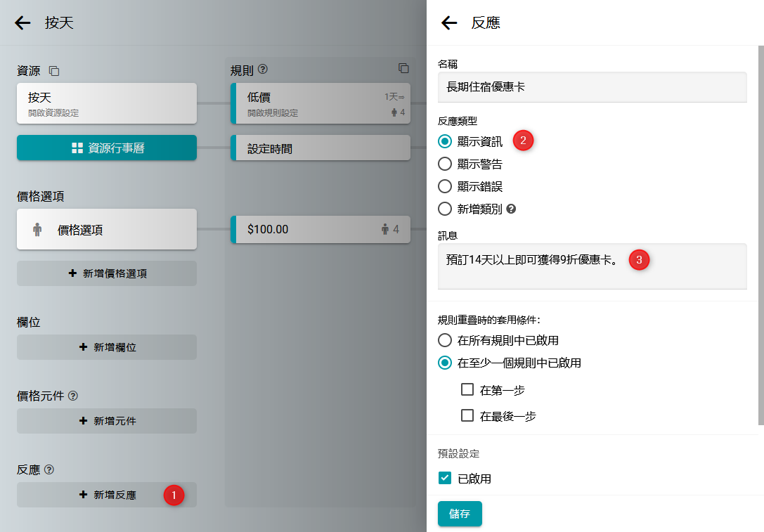The image size is (764, 532).
Task: Select the 顯示錯誤 radio option
Action: click(444, 187)
